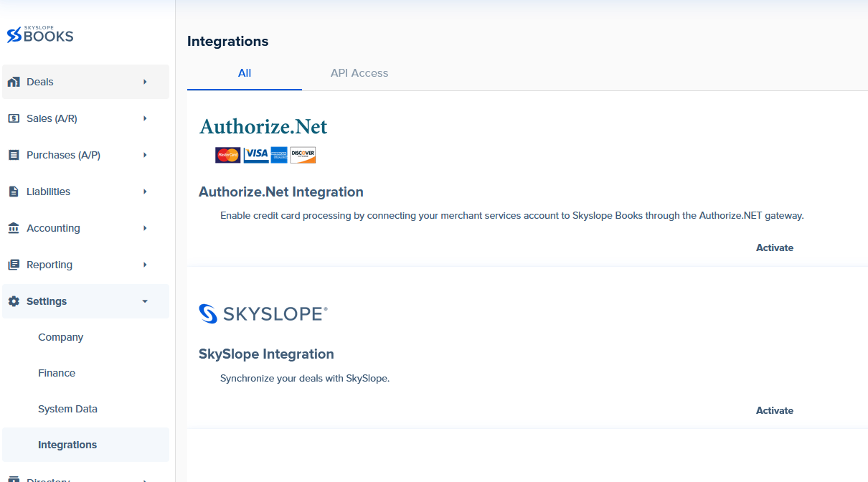The image size is (868, 482).
Task: Select Integrations in the sidebar
Action: pyautogui.click(x=86, y=445)
